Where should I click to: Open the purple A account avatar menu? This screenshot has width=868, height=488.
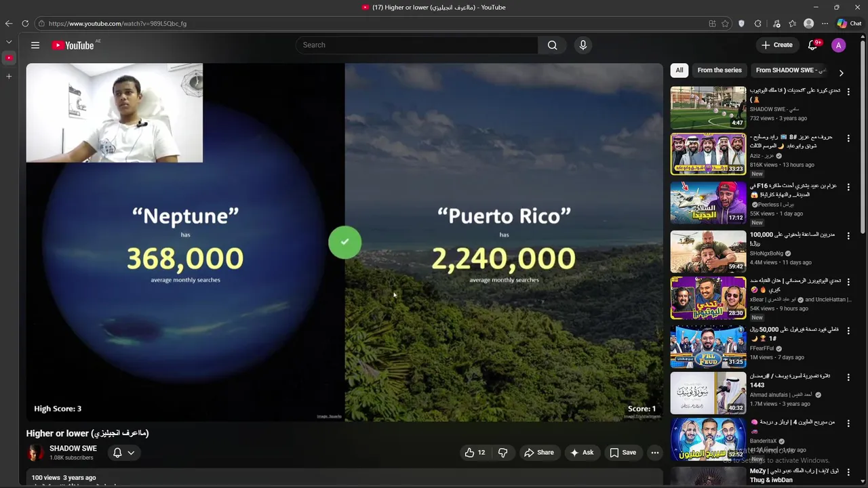839,45
